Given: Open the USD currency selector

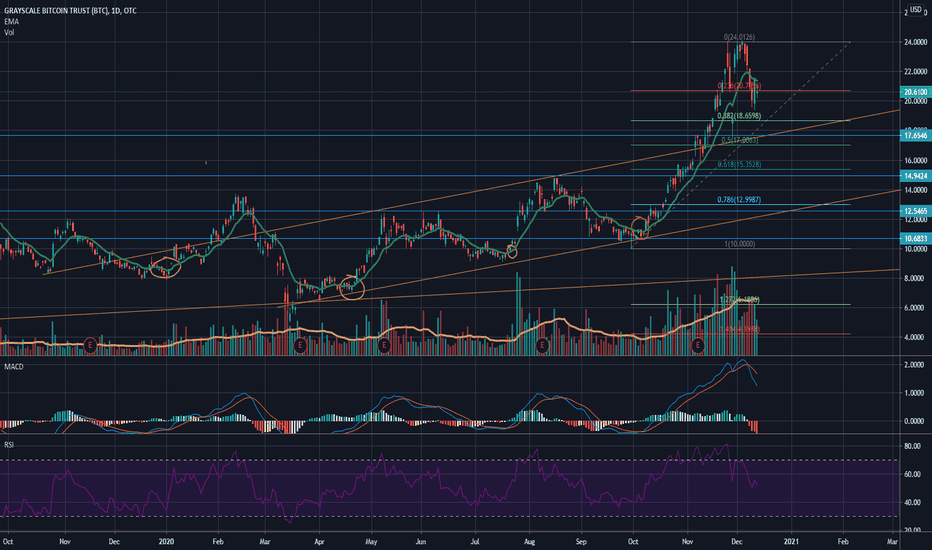Looking at the screenshot, I should [x=916, y=10].
